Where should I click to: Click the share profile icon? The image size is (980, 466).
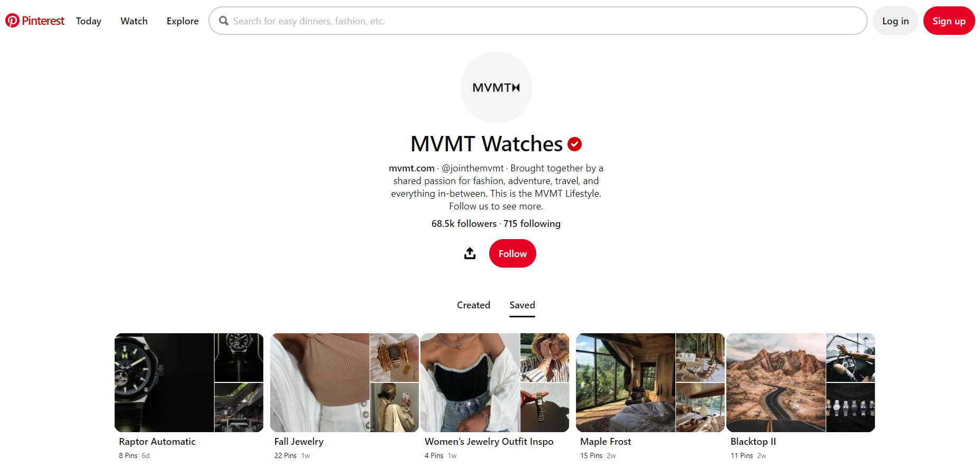[470, 253]
